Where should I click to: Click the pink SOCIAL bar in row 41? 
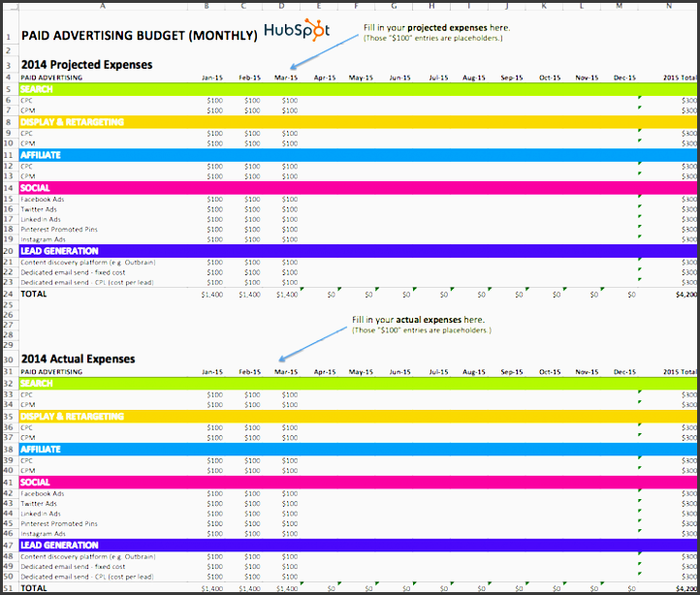[349, 483]
